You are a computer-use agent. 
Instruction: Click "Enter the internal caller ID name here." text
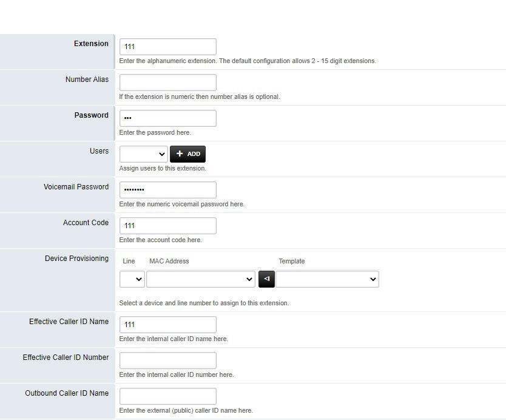[x=174, y=339]
